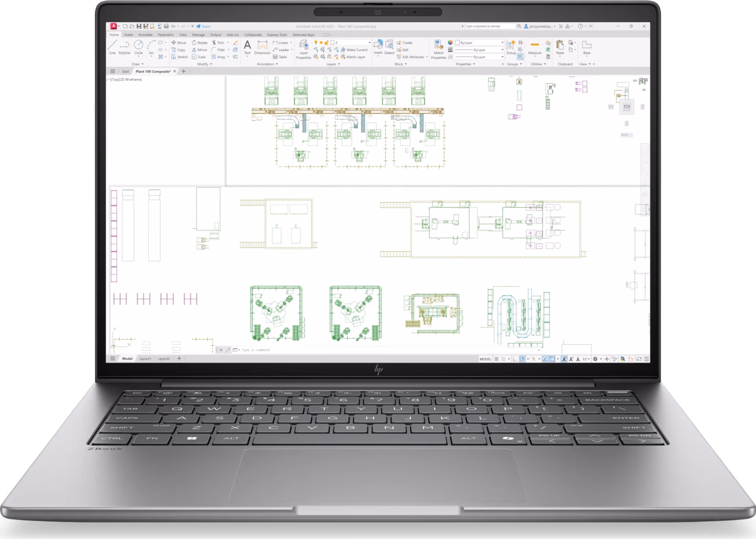Open Match Properties tool
The image size is (756, 539).
pyautogui.click(x=439, y=50)
